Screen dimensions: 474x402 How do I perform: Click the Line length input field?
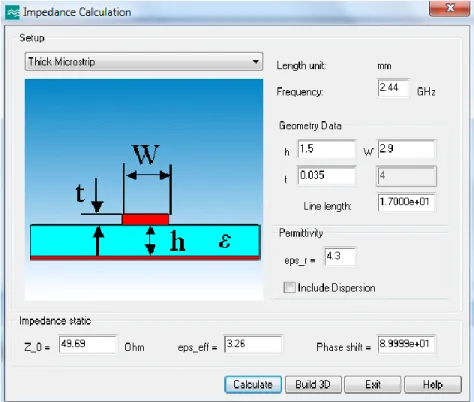click(x=406, y=202)
